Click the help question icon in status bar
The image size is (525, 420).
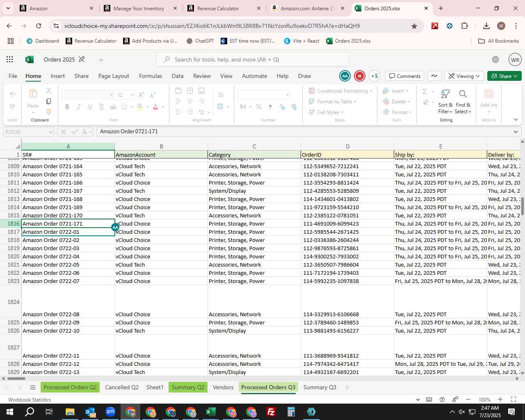pyautogui.click(x=442, y=399)
